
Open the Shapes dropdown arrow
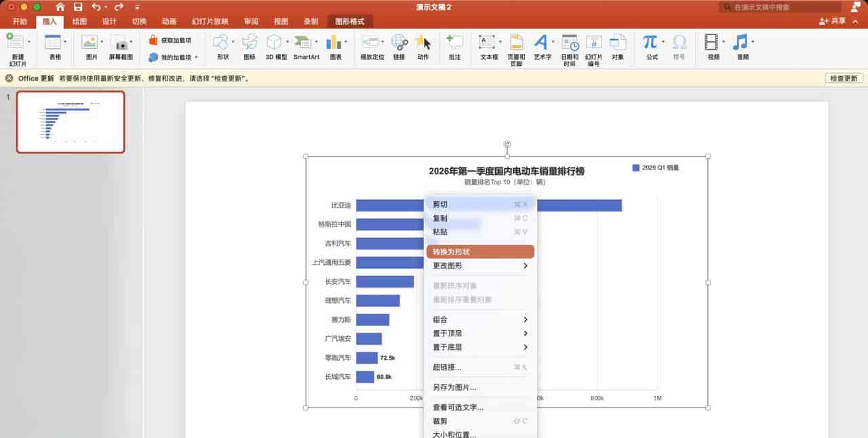pyautogui.click(x=233, y=42)
